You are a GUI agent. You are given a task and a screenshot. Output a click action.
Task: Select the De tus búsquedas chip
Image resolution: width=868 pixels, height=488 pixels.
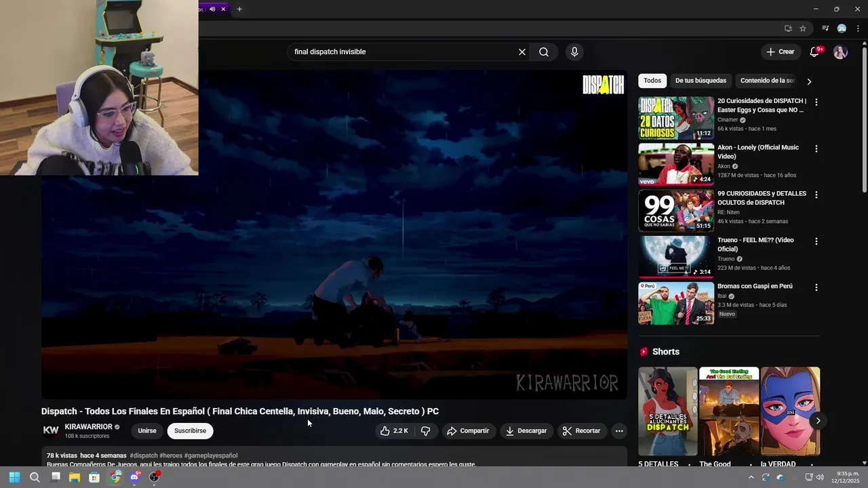[x=701, y=81]
